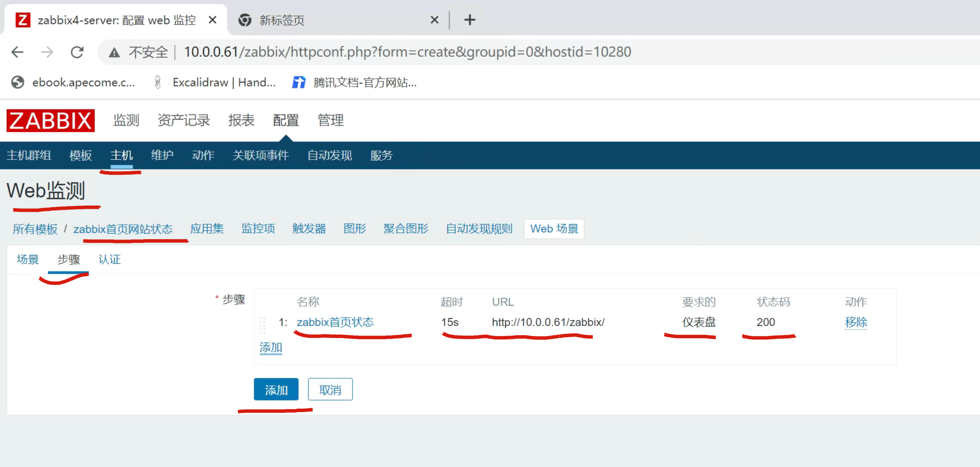
Task: Open the zabbix首页状态 step link
Action: click(335, 322)
